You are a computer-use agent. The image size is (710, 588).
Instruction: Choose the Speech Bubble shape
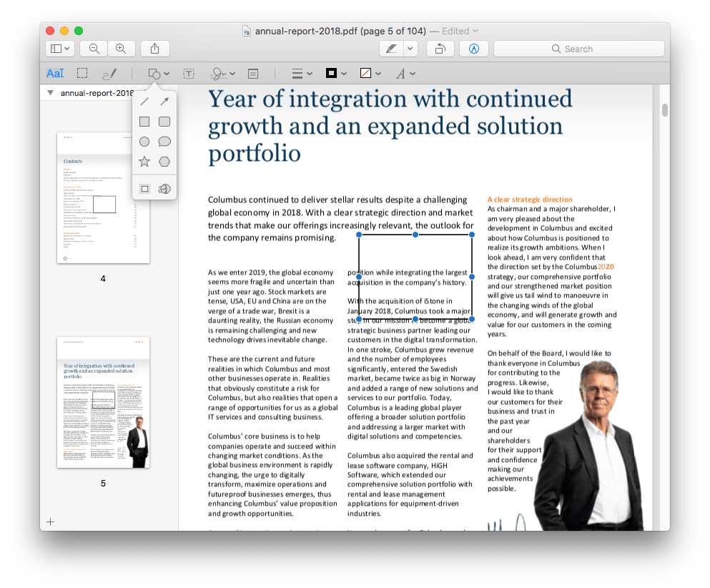(x=164, y=141)
